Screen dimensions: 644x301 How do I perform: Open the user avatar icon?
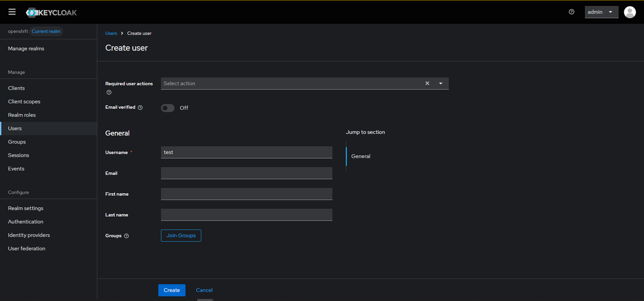pyautogui.click(x=630, y=12)
